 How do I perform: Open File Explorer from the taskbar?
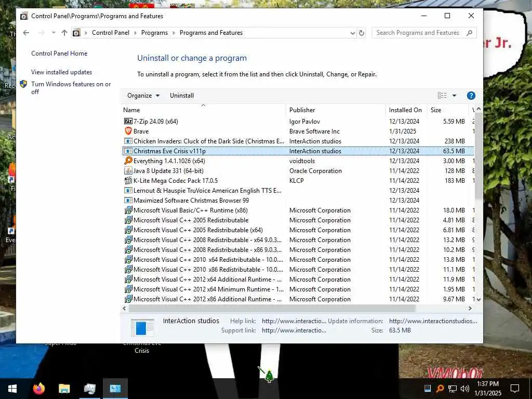pos(64,389)
